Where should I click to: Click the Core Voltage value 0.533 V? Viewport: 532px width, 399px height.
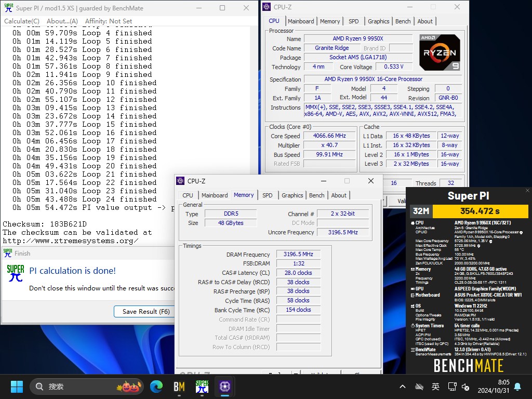coord(394,66)
